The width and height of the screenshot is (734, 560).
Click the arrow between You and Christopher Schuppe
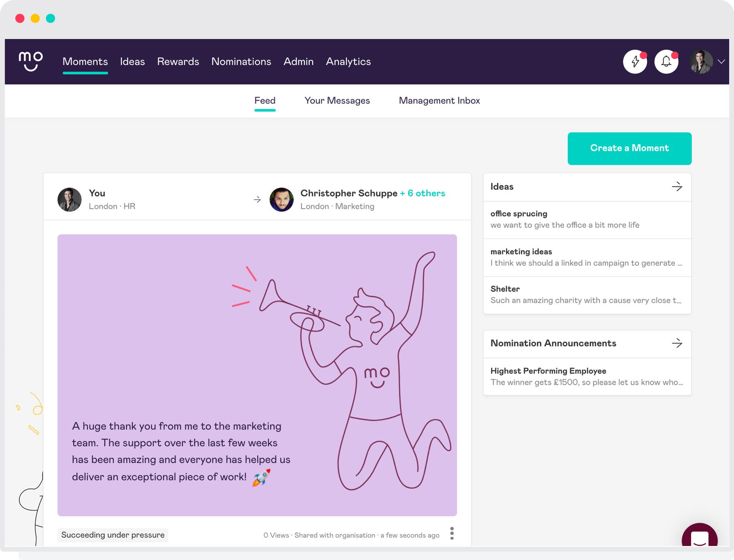click(257, 200)
